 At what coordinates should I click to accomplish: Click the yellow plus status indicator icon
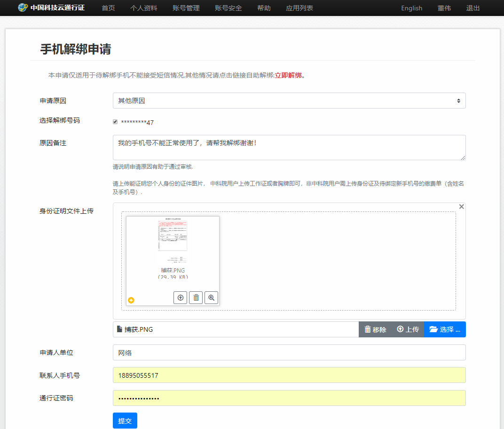131,300
